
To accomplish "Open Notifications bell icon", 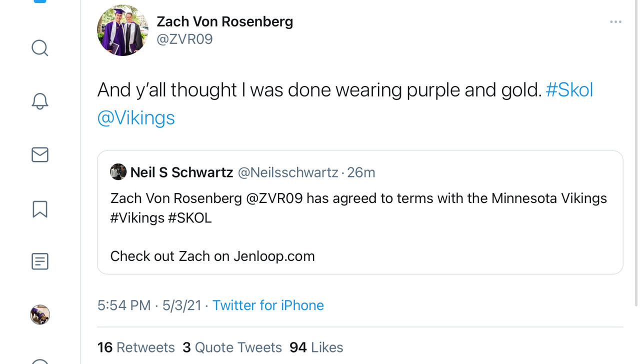I will [x=40, y=101].
